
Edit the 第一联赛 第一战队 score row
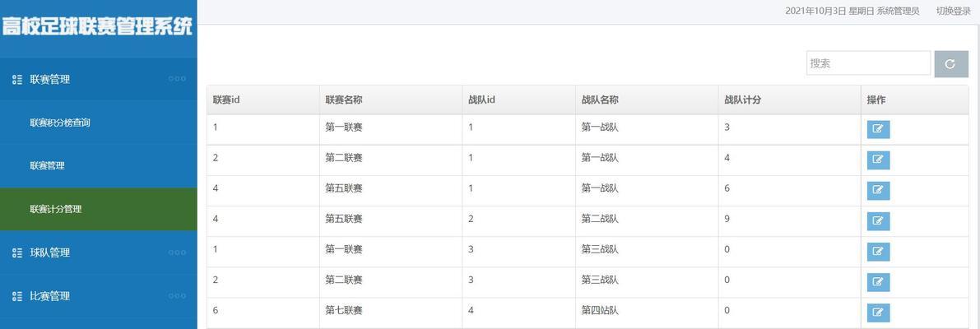point(878,129)
